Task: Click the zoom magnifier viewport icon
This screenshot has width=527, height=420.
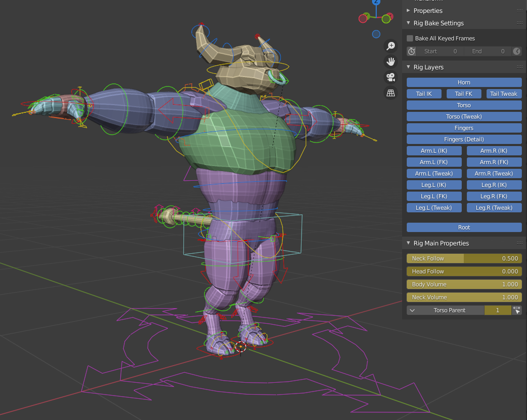Action: point(391,46)
